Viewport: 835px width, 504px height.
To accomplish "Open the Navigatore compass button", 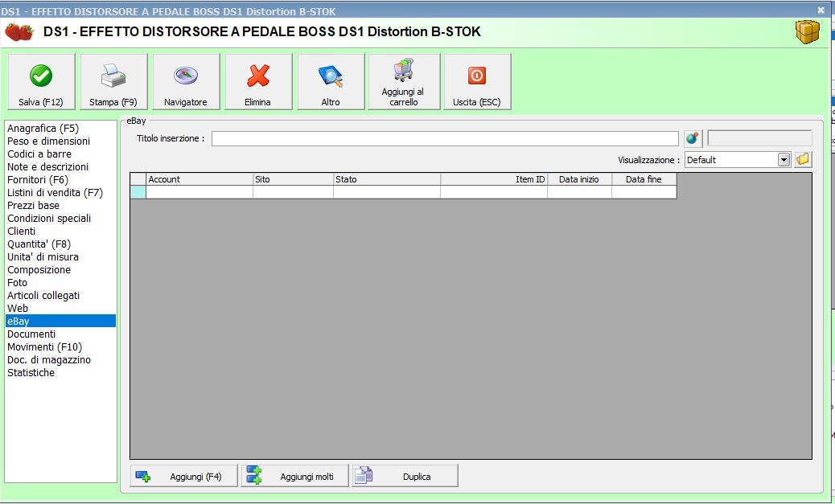I will click(186, 81).
